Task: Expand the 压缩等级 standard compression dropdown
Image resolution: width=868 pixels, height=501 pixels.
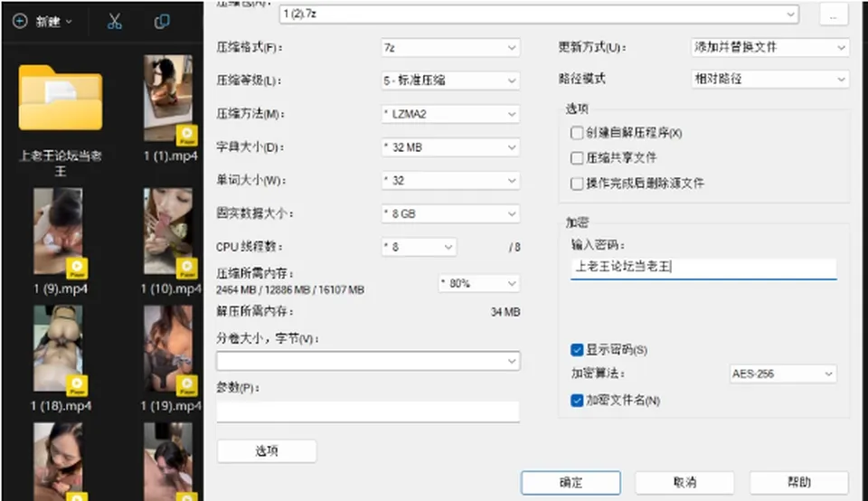Action: point(450,80)
